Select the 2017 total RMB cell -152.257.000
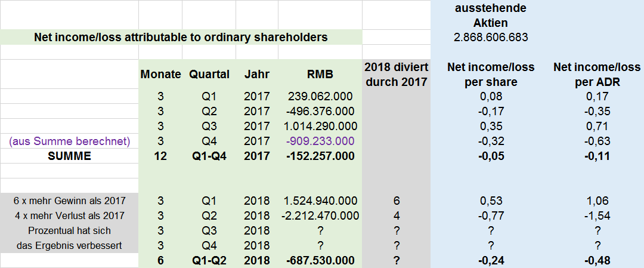The height and width of the screenshot is (268, 644). [321, 156]
